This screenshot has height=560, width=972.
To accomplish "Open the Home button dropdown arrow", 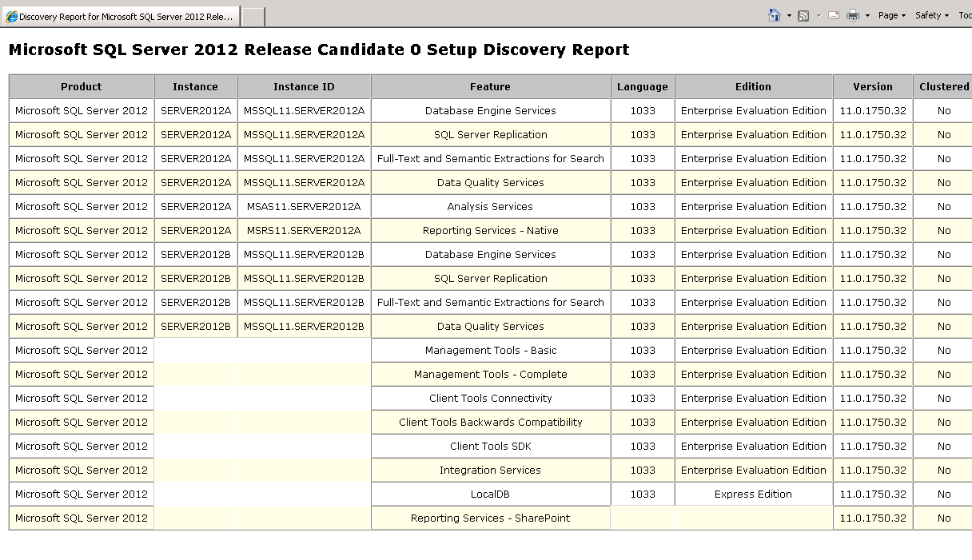I will (789, 15).
